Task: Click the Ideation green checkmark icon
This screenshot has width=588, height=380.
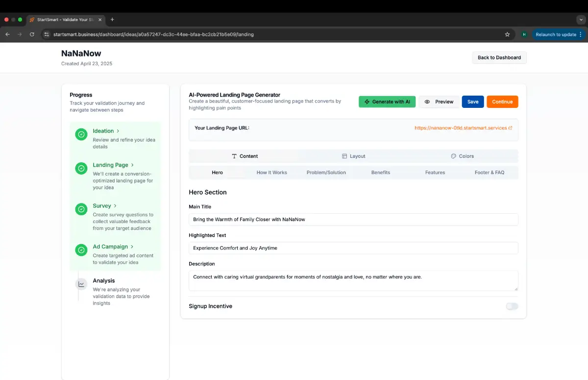Action: tap(81, 134)
